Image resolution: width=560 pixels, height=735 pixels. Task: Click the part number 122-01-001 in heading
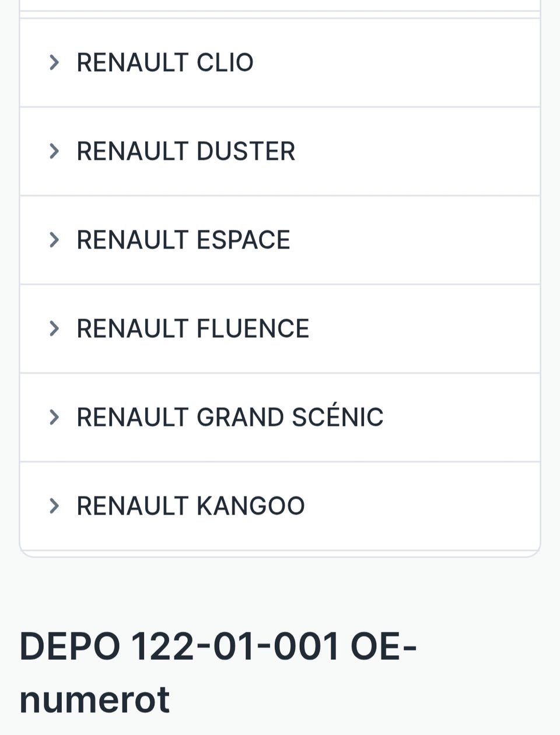point(235,646)
